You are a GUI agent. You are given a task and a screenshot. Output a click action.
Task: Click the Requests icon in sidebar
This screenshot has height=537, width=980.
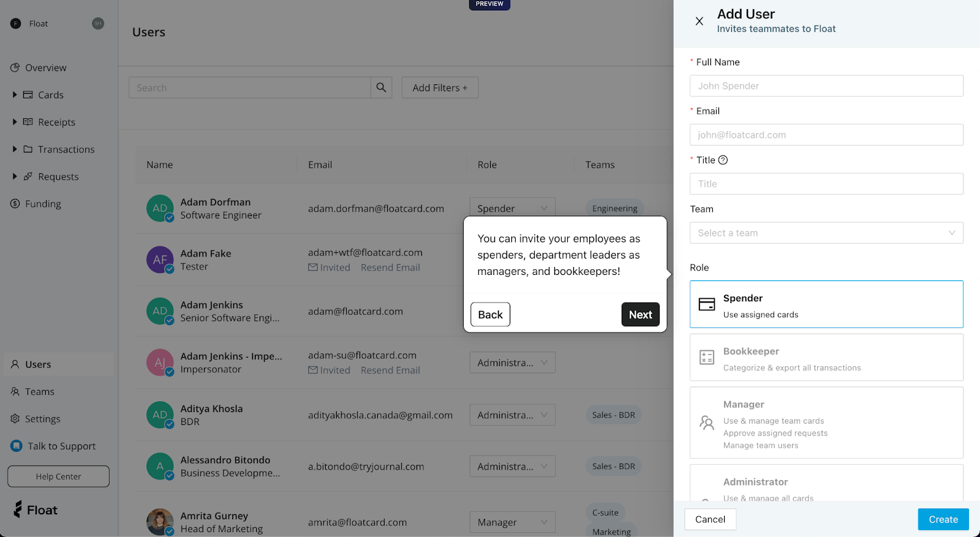coord(28,176)
